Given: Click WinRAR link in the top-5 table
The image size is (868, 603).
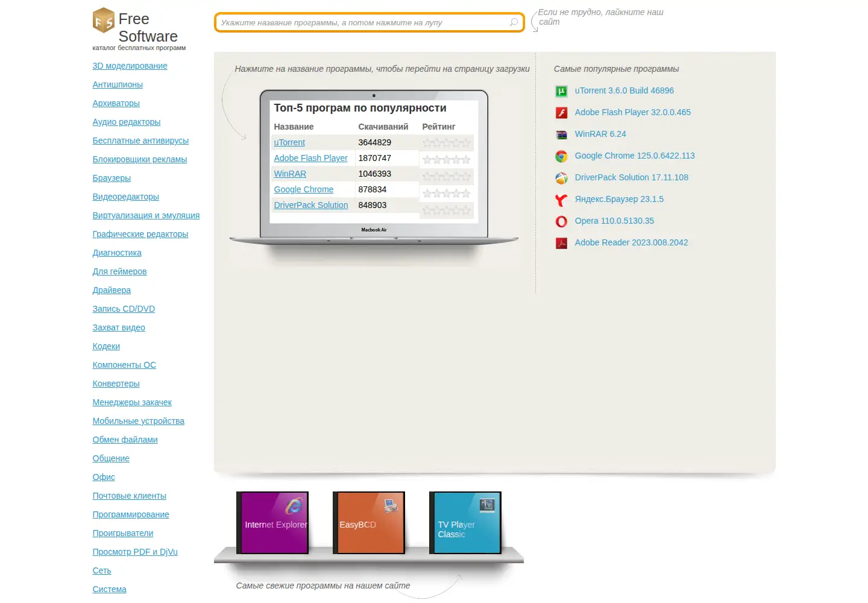Looking at the screenshot, I should 290,174.
